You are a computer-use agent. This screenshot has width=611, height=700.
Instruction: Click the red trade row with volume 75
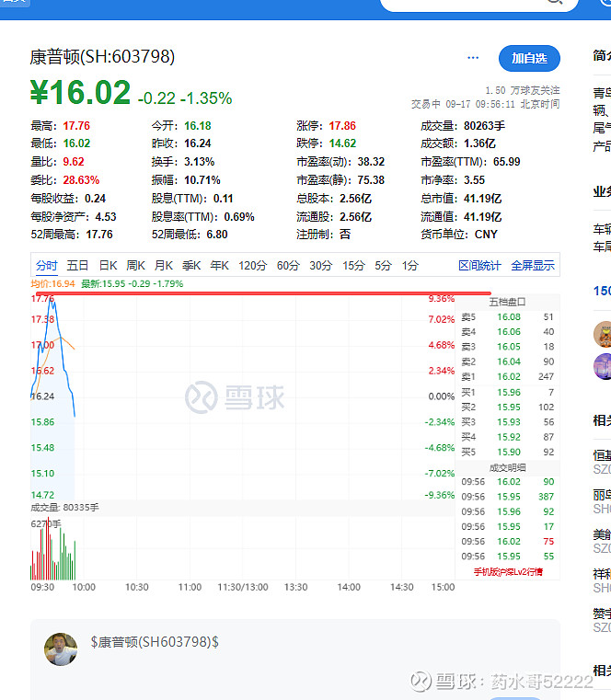click(507, 542)
